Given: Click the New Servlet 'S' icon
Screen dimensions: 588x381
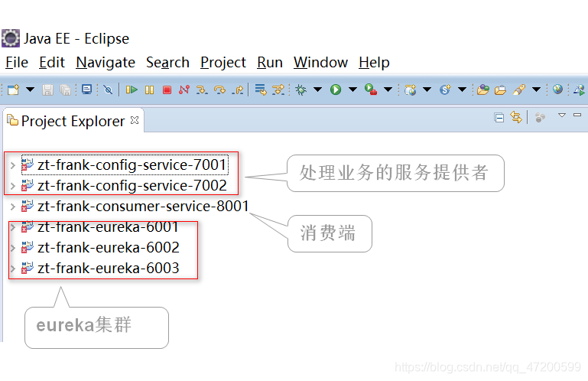Looking at the screenshot, I should (445, 90).
